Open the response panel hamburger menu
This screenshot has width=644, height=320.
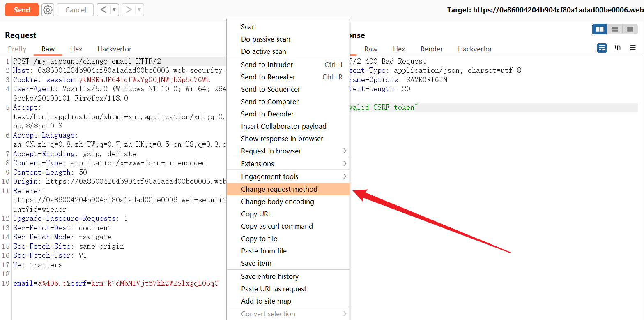pos(633,48)
